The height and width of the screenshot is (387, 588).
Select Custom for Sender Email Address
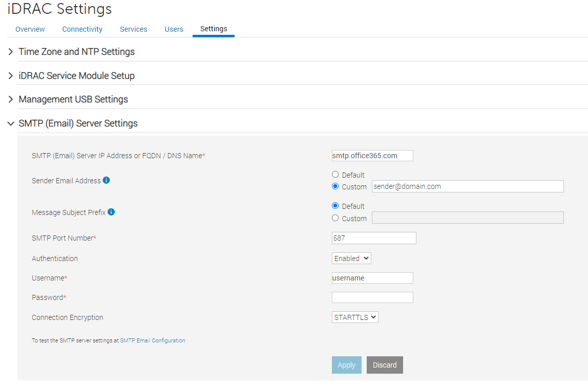coord(335,186)
